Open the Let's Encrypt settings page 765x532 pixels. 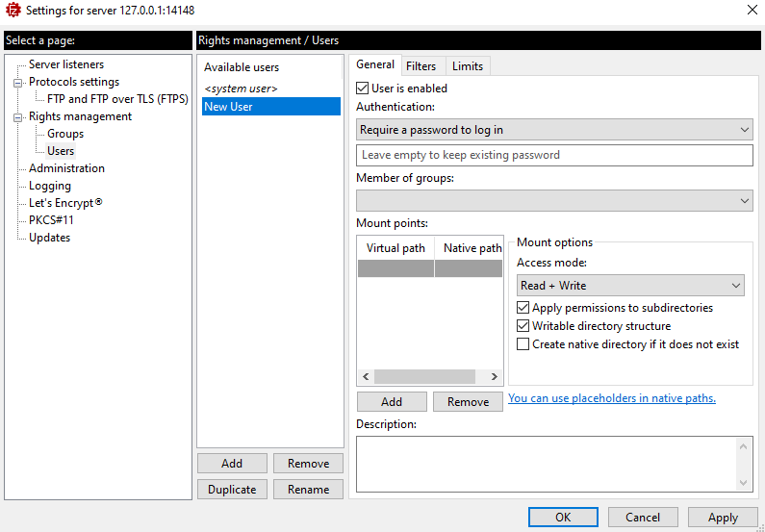[x=64, y=203]
